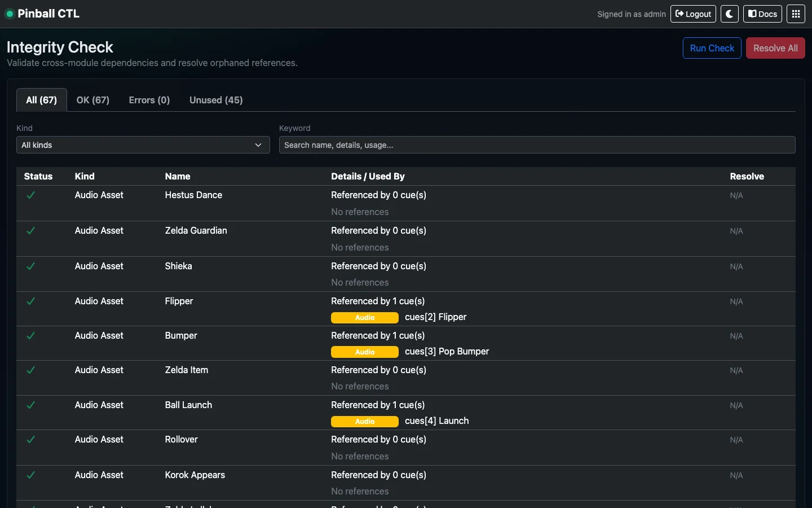Click the Keyword search input field
Image resolution: width=812 pixels, height=508 pixels.
point(537,145)
